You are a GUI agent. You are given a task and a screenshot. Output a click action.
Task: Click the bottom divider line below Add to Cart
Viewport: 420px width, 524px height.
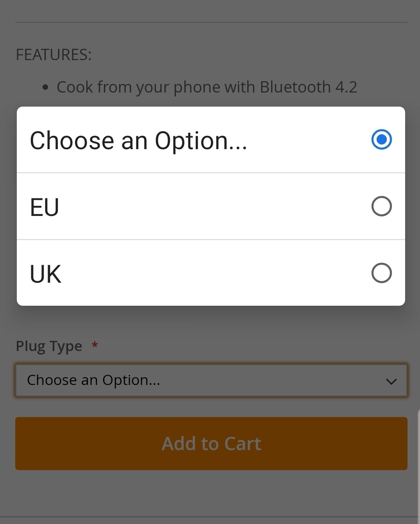tap(211, 517)
